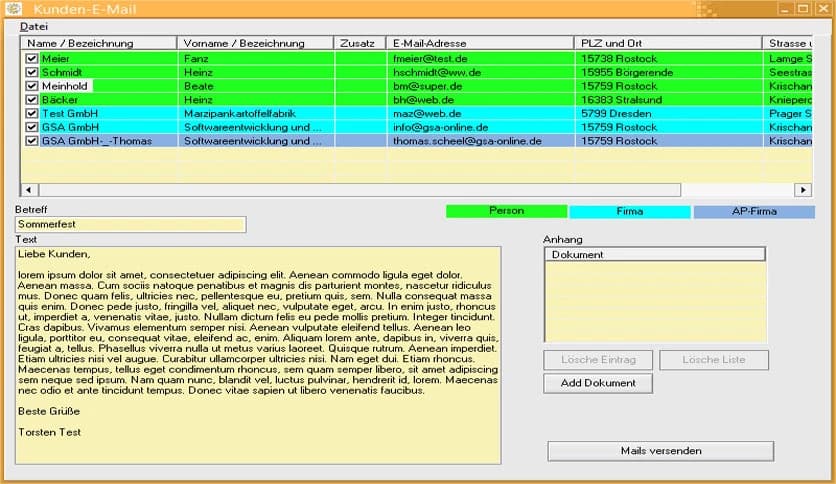The image size is (836, 484).
Task: Click into the Betreff field containing Sommerfest
Action: pyautogui.click(x=130, y=225)
